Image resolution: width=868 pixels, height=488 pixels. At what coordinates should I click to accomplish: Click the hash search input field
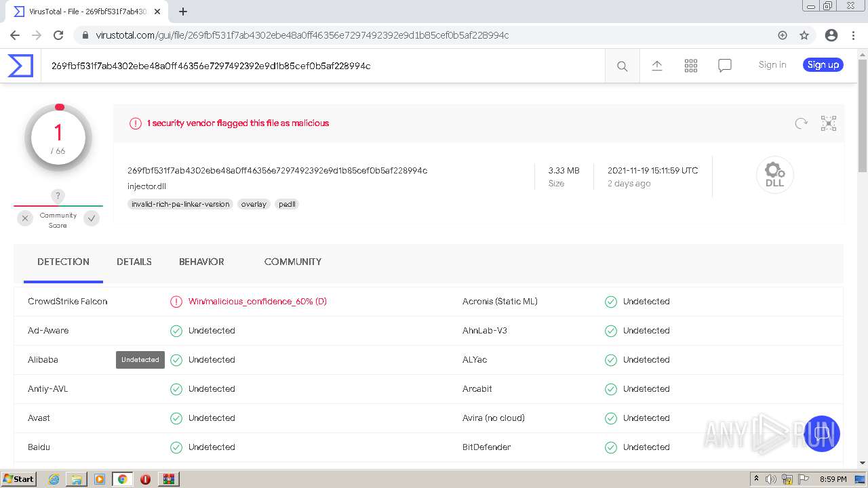click(323, 66)
